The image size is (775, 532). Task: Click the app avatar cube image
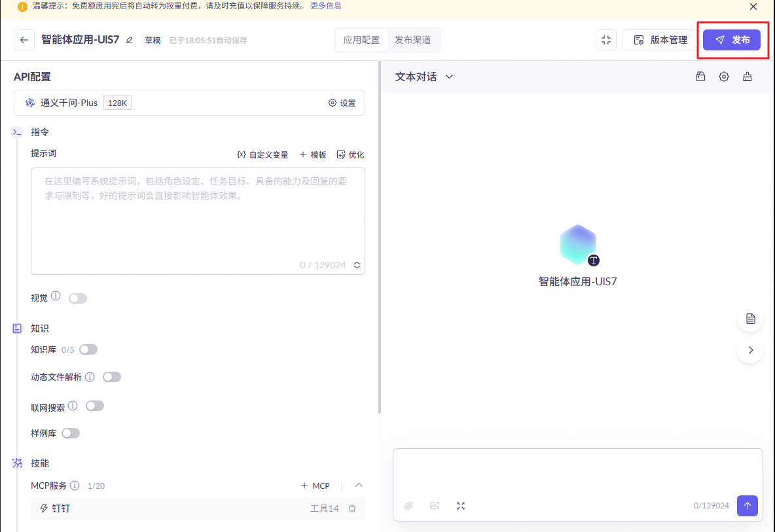pyautogui.click(x=578, y=245)
